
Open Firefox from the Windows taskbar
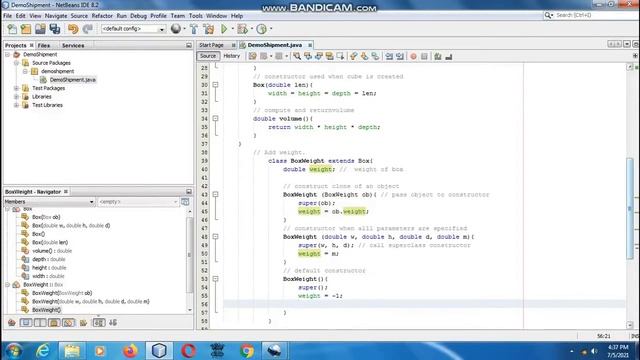coord(130,351)
